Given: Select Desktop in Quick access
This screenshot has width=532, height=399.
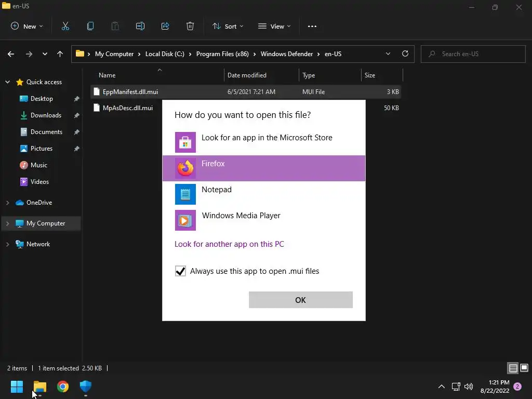Looking at the screenshot, I should click(42, 99).
